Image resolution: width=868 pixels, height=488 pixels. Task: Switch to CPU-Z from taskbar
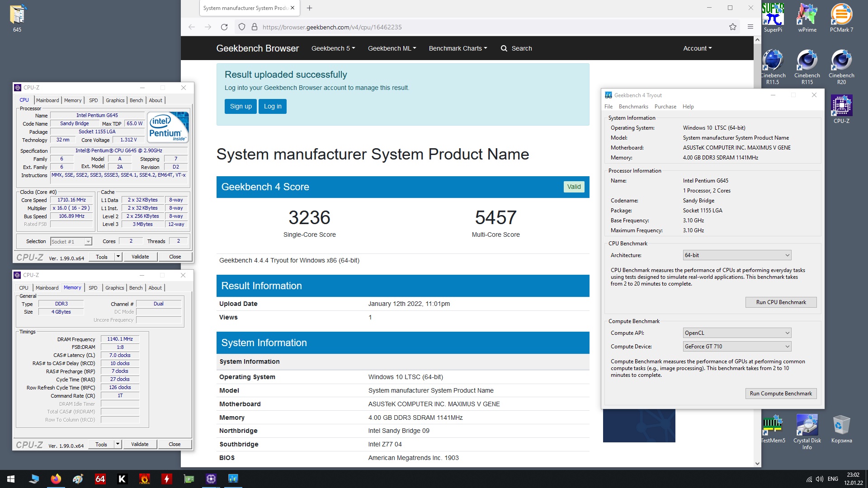click(211, 479)
